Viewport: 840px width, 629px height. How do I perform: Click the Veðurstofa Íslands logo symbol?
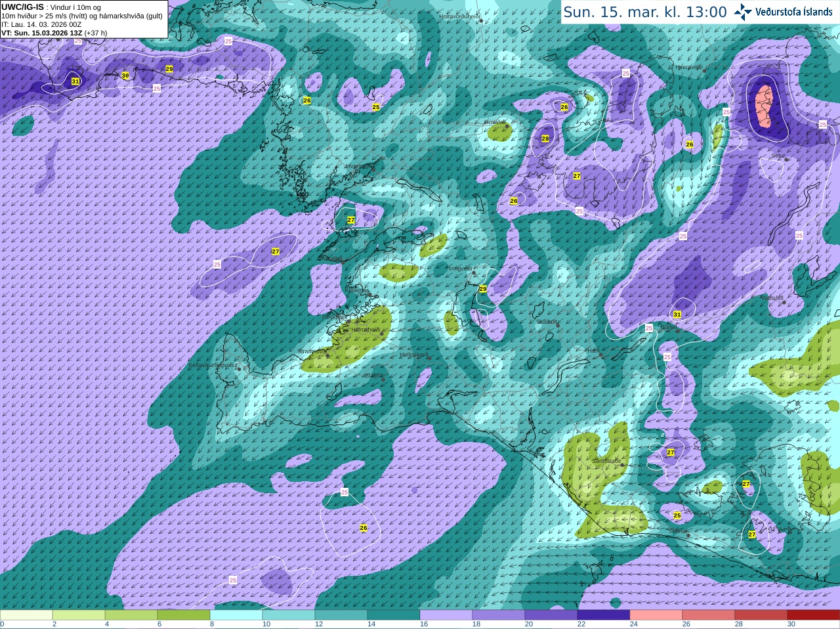click(743, 12)
